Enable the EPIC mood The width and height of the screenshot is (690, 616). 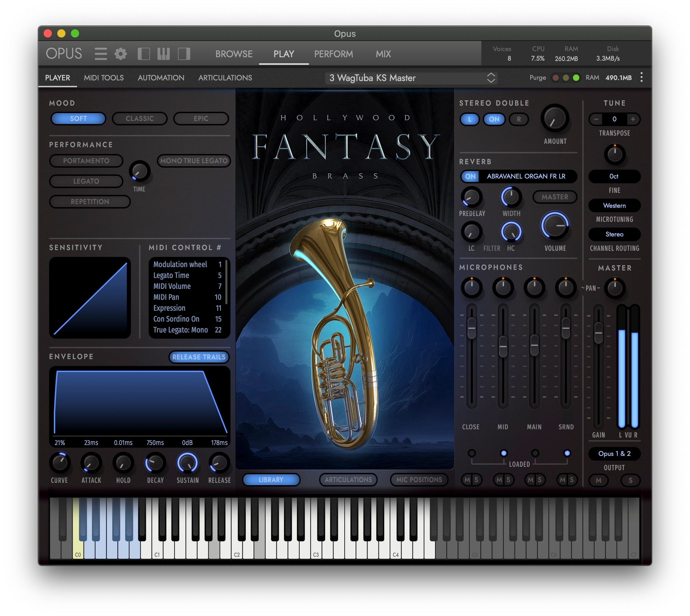pos(201,119)
